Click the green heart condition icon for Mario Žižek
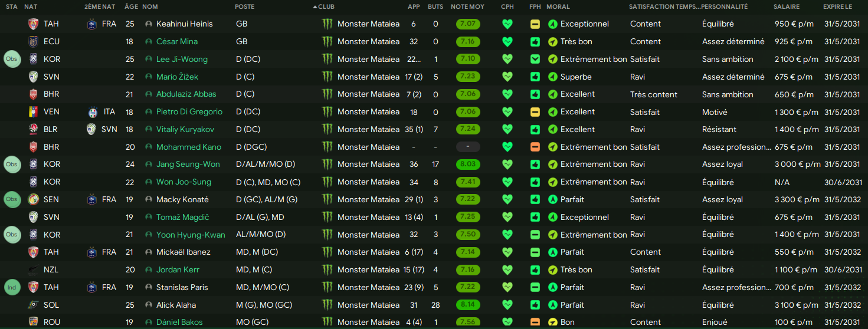 point(507,77)
